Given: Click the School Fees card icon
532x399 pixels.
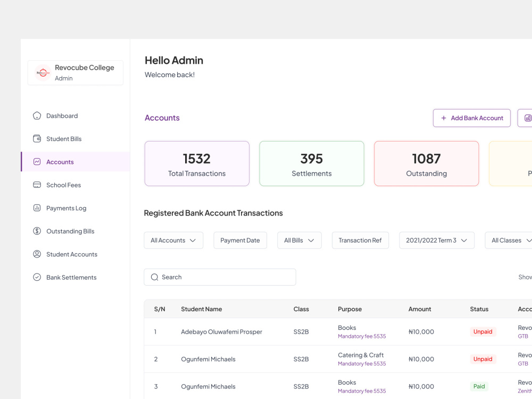Looking at the screenshot, I should 37,185.
